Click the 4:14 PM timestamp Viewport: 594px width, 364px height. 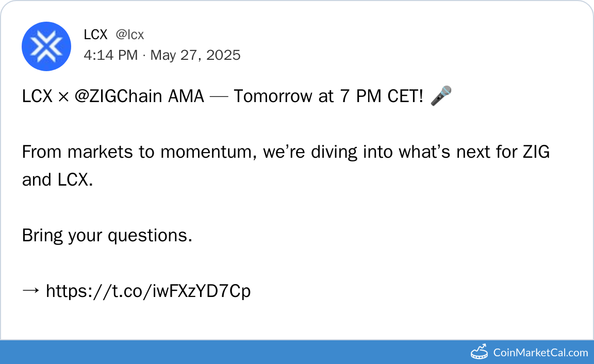[110, 55]
